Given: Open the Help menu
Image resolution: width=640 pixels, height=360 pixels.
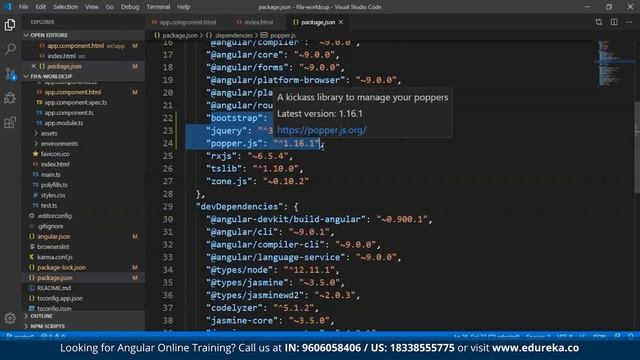Looking at the screenshot, I should 183,7.
